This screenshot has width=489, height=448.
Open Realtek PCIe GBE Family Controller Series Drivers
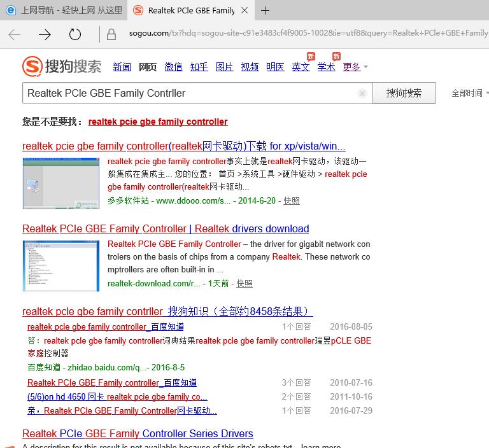tap(138, 433)
